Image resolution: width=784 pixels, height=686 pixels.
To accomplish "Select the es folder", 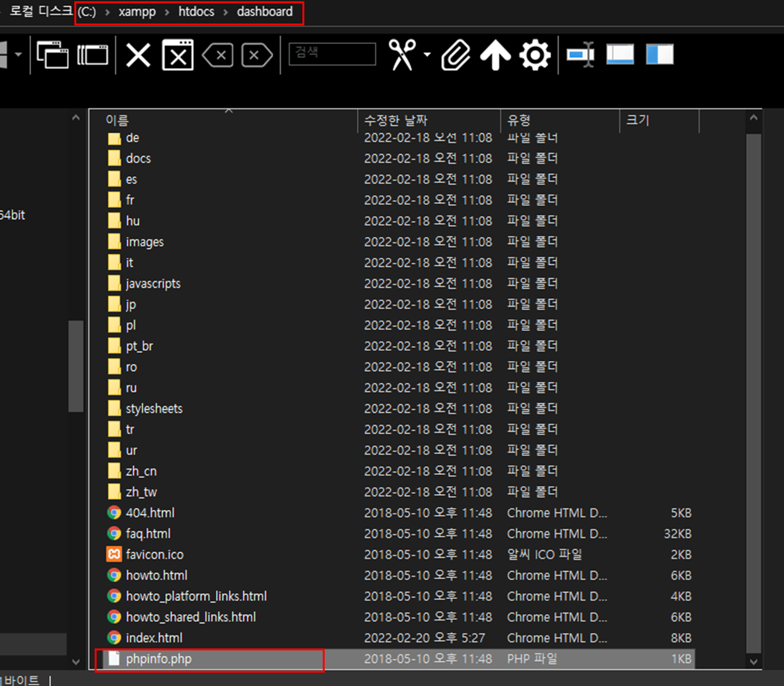I will (x=131, y=179).
